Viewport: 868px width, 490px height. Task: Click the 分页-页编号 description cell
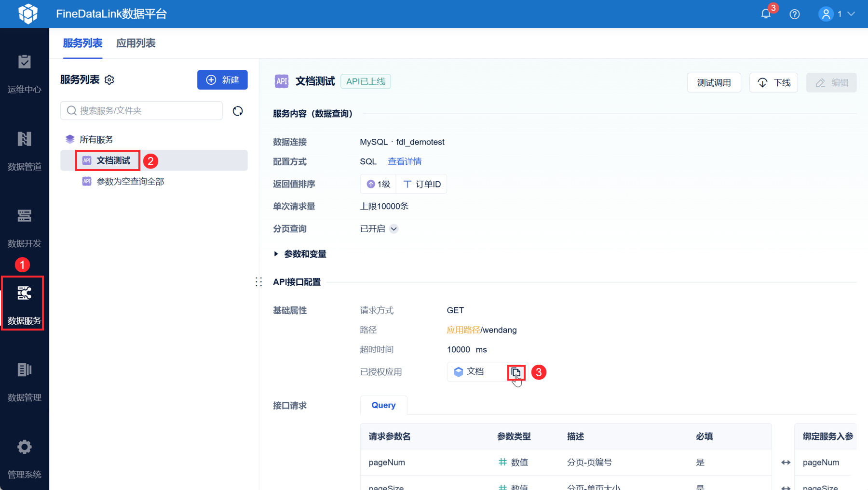point(589,463)
